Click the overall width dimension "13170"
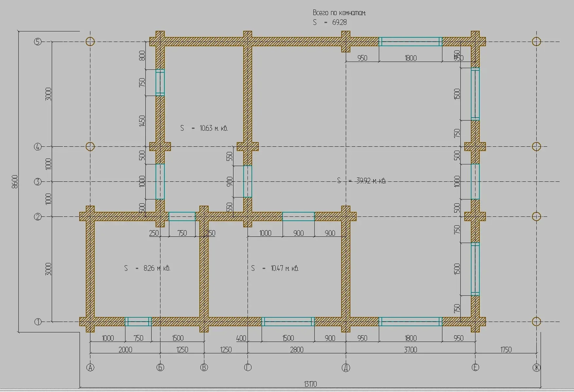This screenshot has width=574, height=392. click(x=310, y=384)
